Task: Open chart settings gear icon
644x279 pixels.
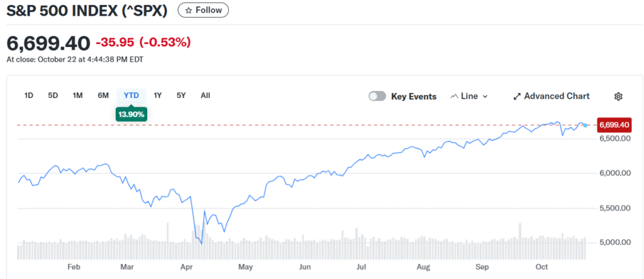Action: (618, 96)
